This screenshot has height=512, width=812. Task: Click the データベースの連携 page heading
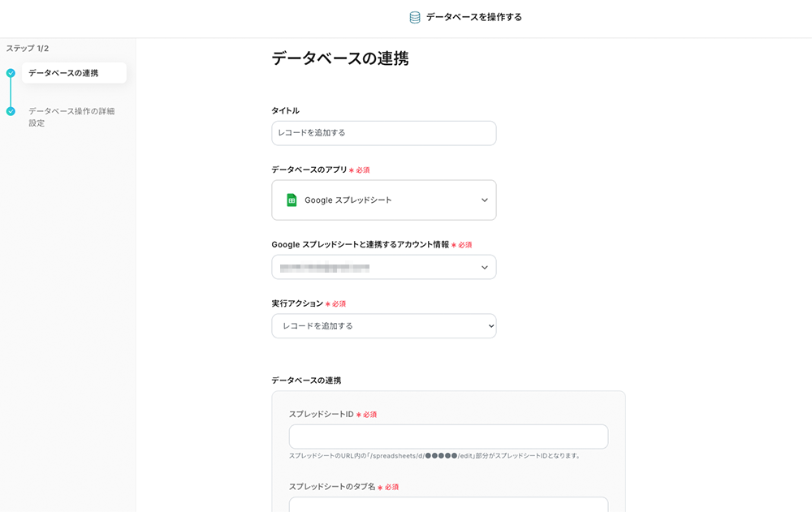point(339,58)
